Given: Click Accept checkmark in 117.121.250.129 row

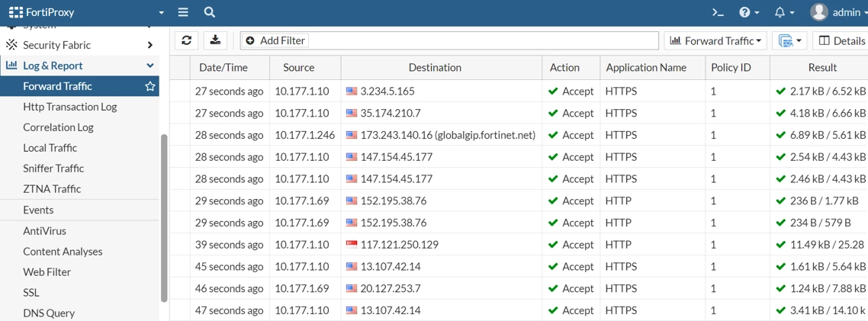Looking at the screenshot, I should (x=552, y=245).
